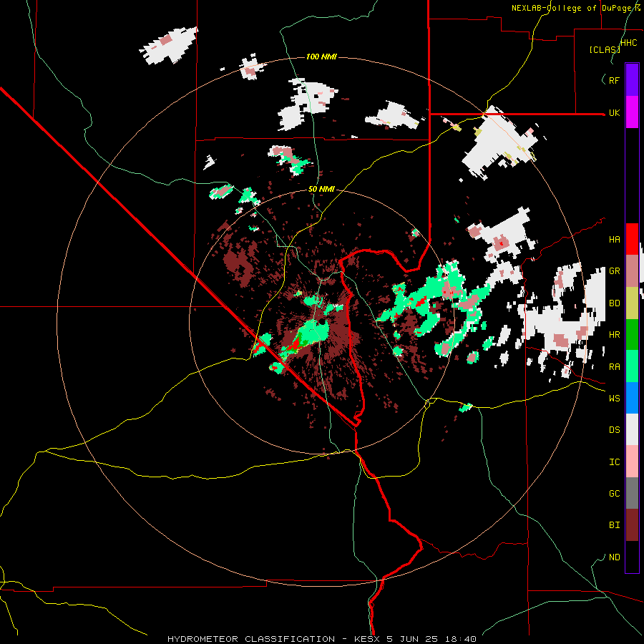Click the HHC product code label
Image resolution: width=644 pixels, height=644 pixels.
[628, 43]
